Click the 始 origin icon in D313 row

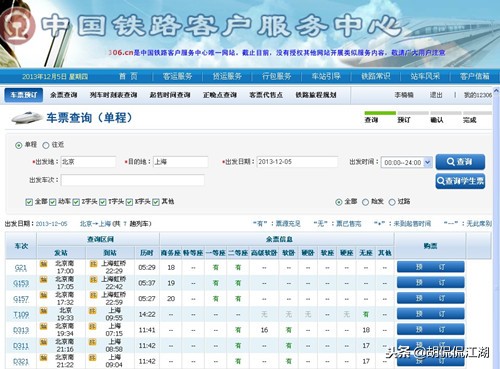44,326
